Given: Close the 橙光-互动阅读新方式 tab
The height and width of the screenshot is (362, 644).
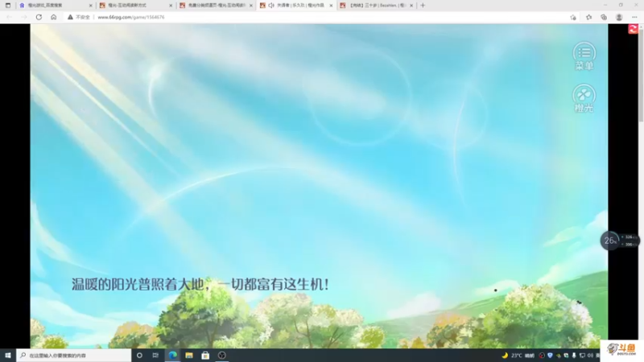Looking at the screenshot, I should click(171, 6).
